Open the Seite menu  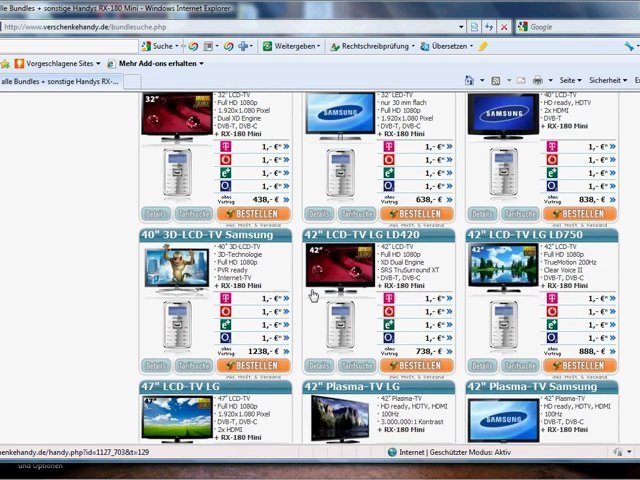click(571, 80)
